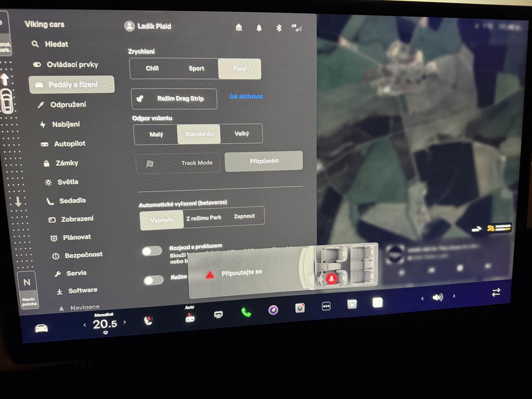Set steering resistance to Standardní
Image resolution: width=532 pixels, height=399 pixels.
[x=199, y=134]
